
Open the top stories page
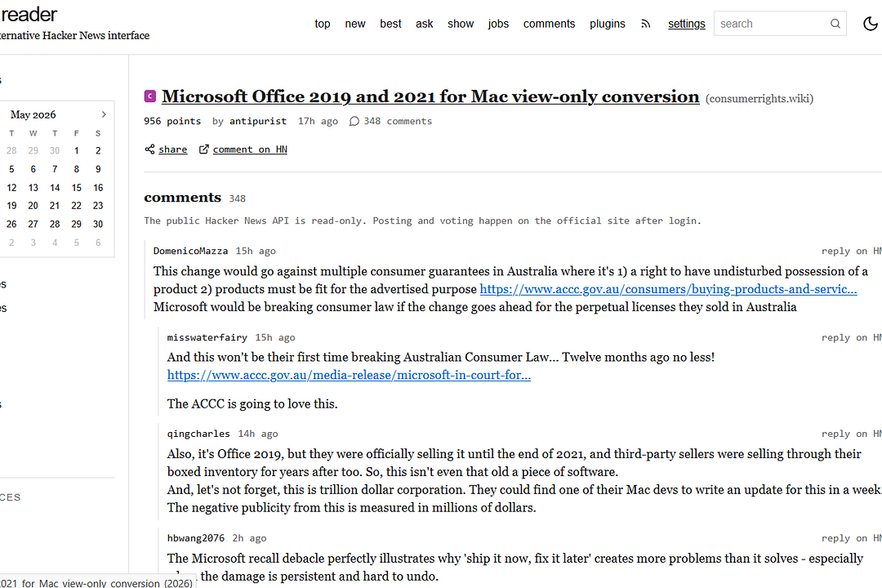pos(323,24)
